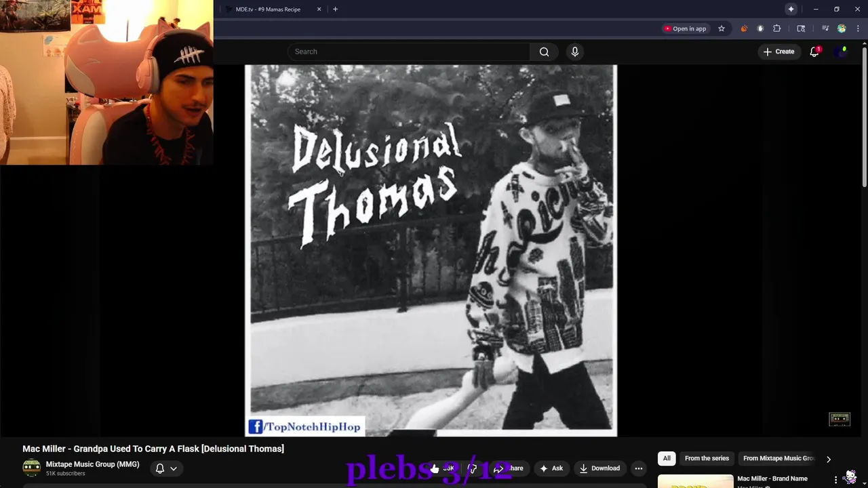Viewport: 868px width, 488px height.
Task: Click the video title Mac Miller - Grandpa Used
Action: point(153,449)
